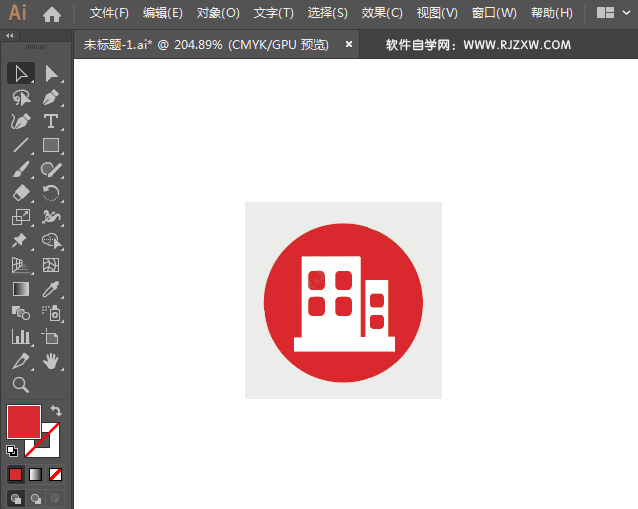The height and width of the screenshot is (509, 638).
Task: Select the Width/Warp tool
Action: pos(51,217)
